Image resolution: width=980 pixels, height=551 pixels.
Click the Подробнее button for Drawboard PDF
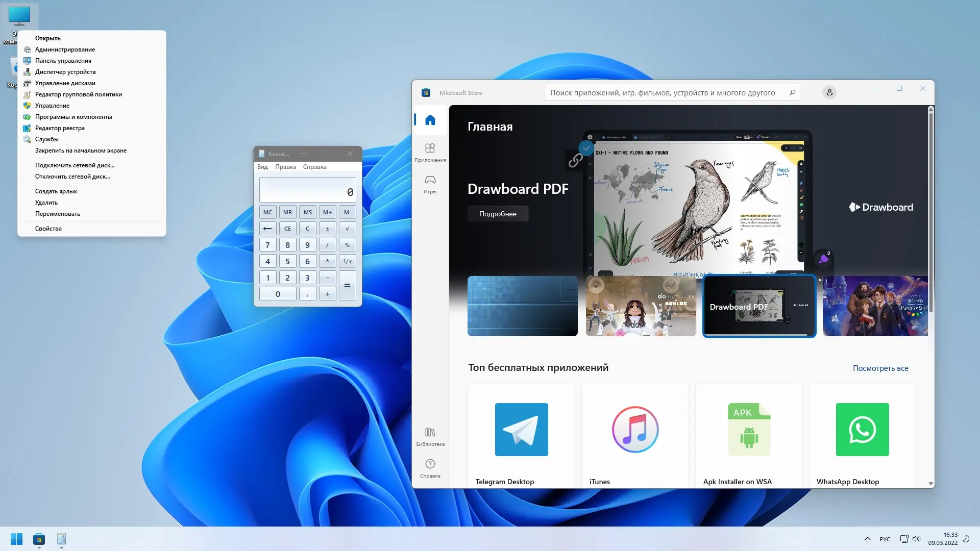498,214
